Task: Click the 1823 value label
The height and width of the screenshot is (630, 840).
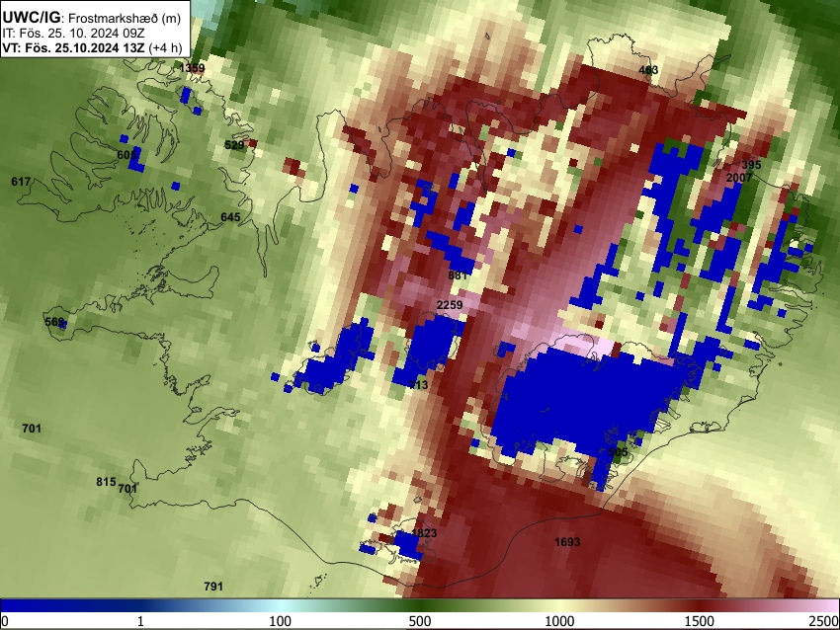Action: pyautogui.click(x=424, y=532)
